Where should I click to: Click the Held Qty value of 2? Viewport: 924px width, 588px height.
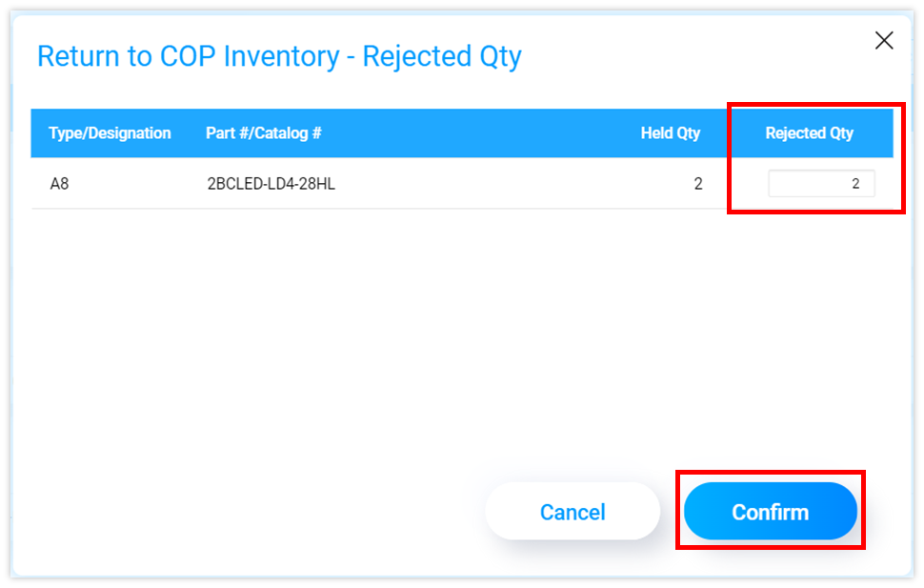pos(698,183)
